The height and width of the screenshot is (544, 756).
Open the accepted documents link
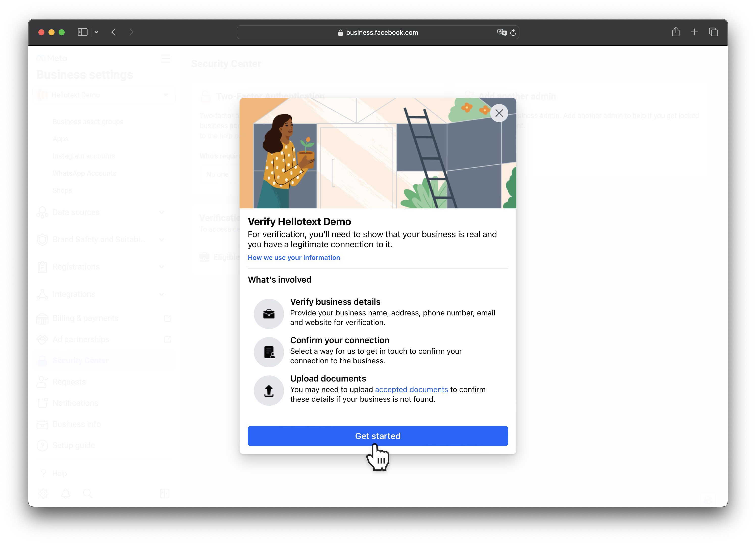(x=411, y=389)
